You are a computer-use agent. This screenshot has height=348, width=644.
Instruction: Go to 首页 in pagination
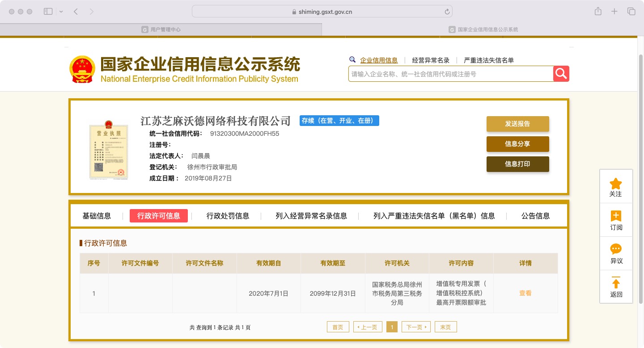coord(338,327)
